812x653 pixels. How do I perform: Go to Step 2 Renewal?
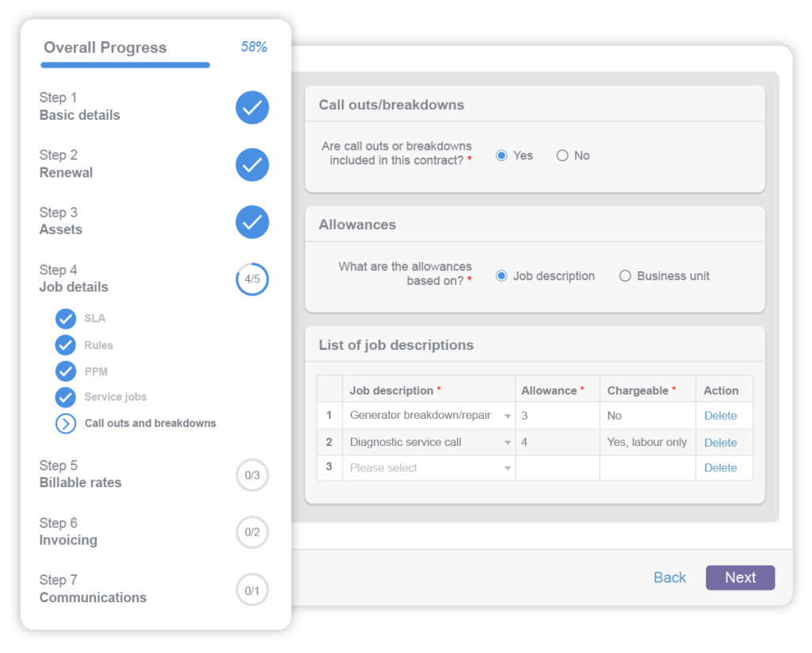click(x=67, y=163)
